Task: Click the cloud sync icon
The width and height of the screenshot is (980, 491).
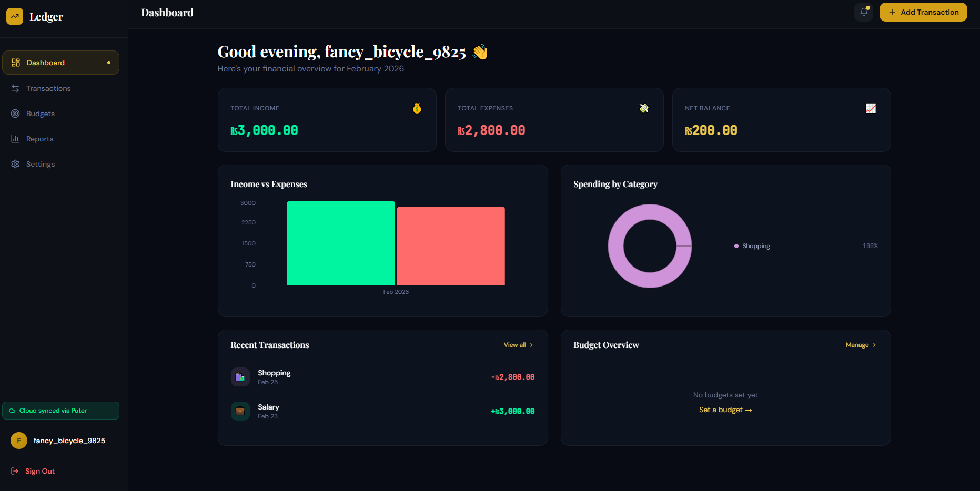Action: pos(12,411)
